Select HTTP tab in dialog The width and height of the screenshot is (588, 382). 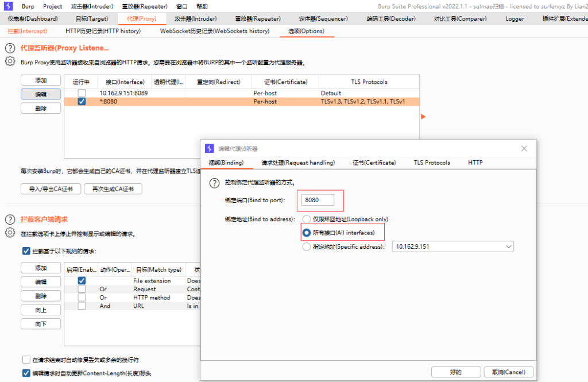click(x=475, y=163)
